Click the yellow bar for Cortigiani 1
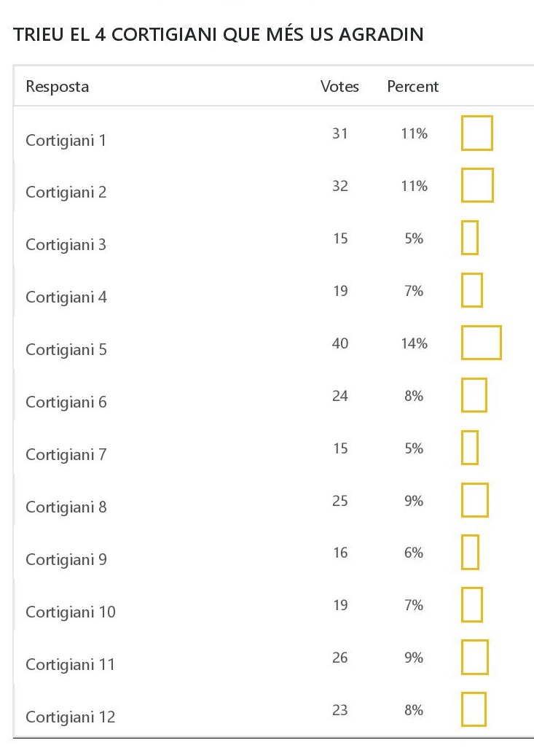The width and height of the screenshot is (534, 756). pyautogui.click(x=476, y=133)
